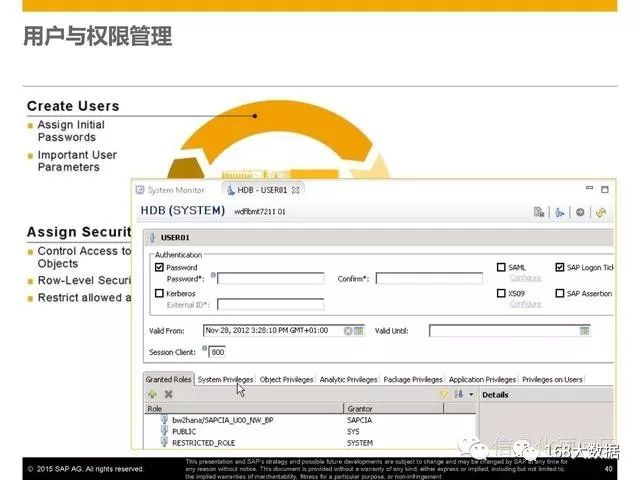The image size is (640, 480).
Task: Click the SYS grantor cell
Action: pos(353,431)
